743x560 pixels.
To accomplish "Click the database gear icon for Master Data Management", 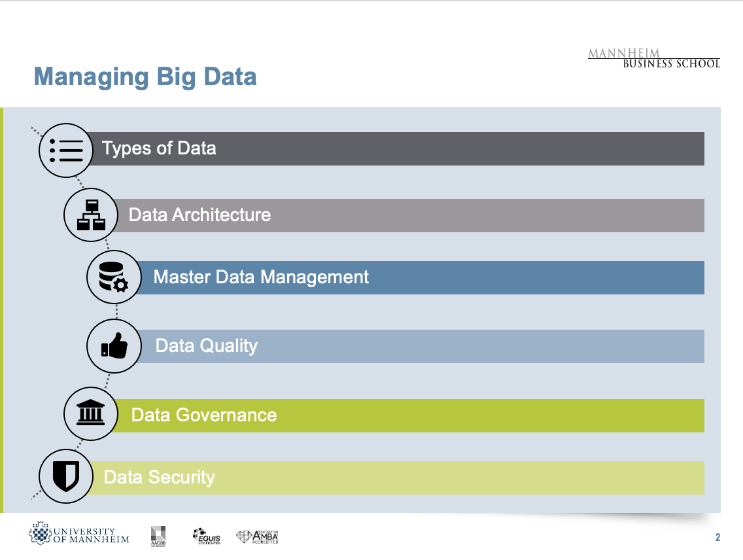I will click(x=114, y=277).
